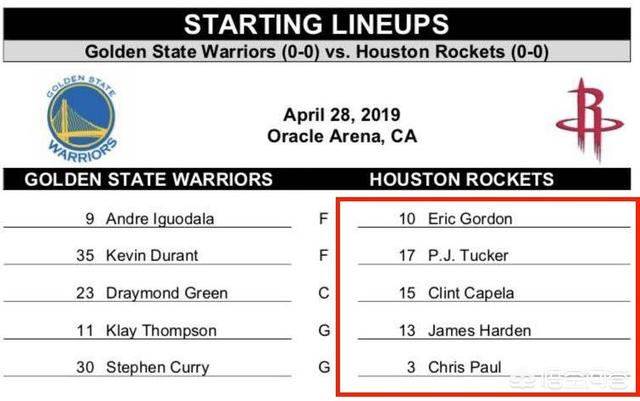Click Andre Iguodala's name in the lineup
Image resolution: width=640 pixels, height=401 pixels.
[160, 219]
